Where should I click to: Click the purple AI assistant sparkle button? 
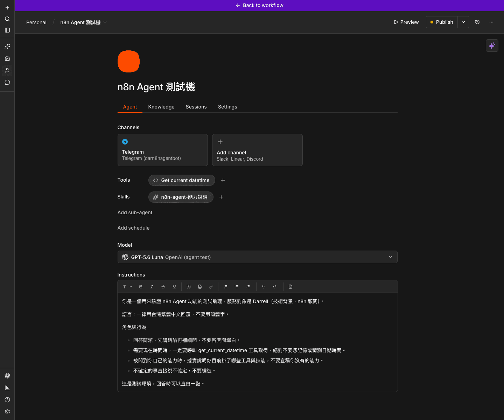click(x=492, y=45)
